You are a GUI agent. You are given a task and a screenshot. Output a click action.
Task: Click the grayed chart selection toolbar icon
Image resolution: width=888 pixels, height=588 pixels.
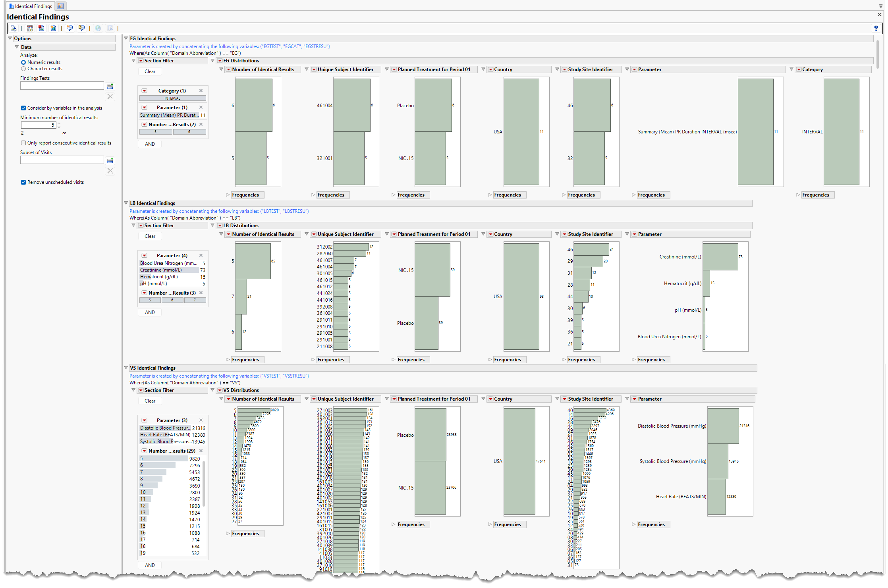point(110,28)
